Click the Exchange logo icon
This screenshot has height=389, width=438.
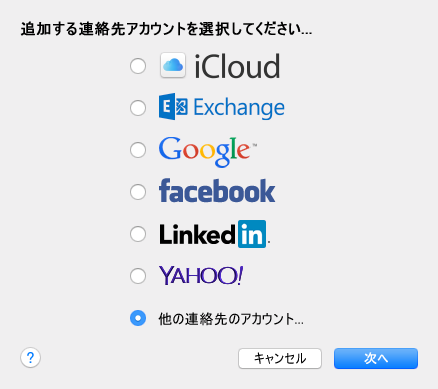[x=173, y=107]
